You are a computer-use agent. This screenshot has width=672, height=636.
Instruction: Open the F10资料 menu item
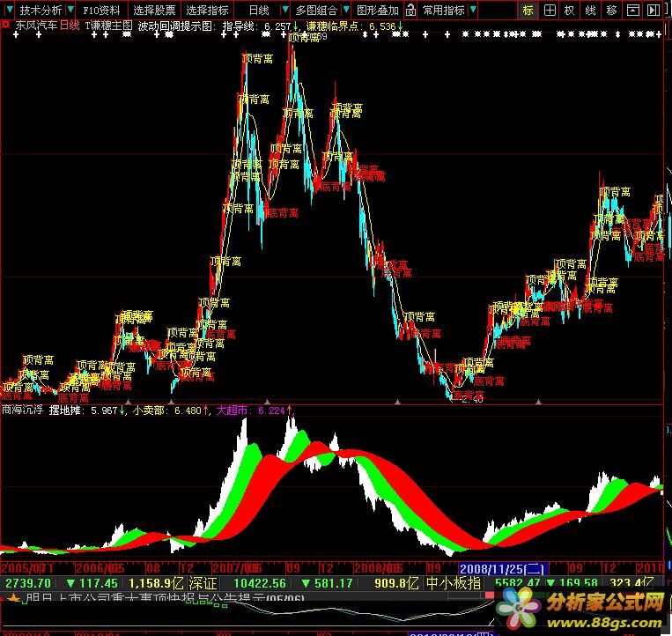[103, 11]
